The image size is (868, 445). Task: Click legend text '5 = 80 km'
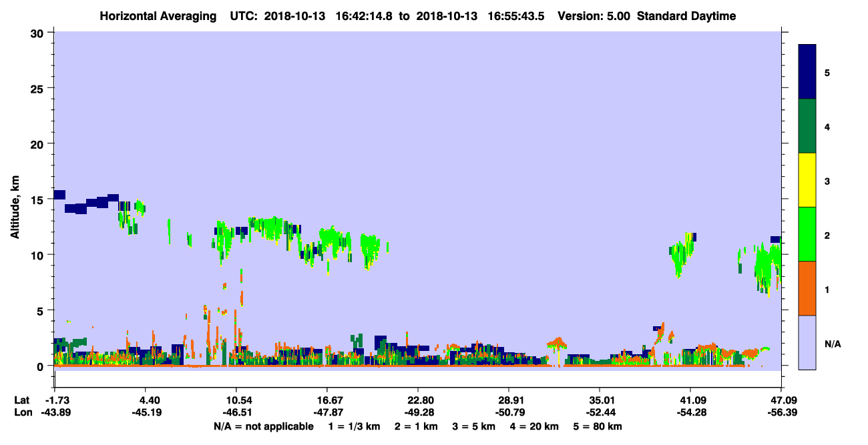598,426
